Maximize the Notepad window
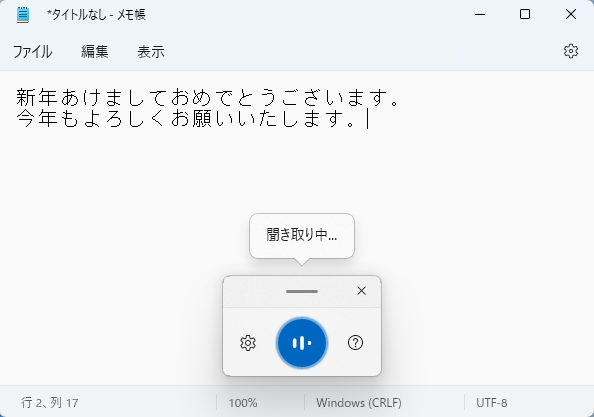This screenshot has height=417, width=594. tap(525, 14)
